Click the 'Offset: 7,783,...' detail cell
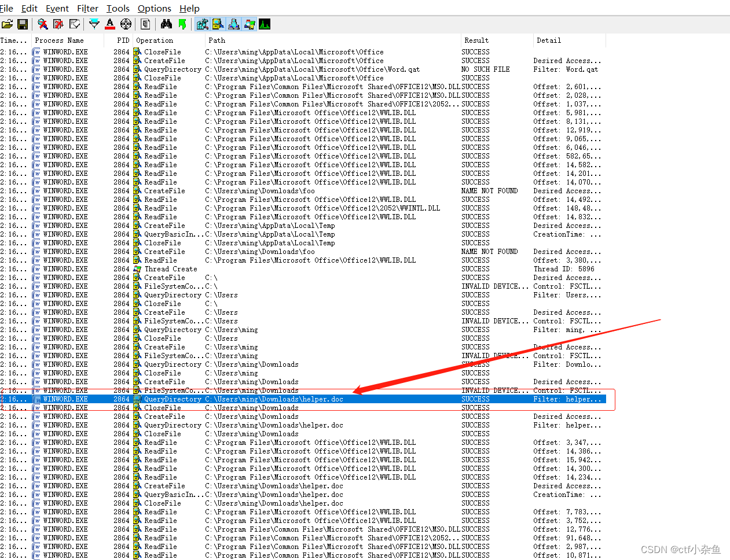The image size is (730, 560). [567, 512]
